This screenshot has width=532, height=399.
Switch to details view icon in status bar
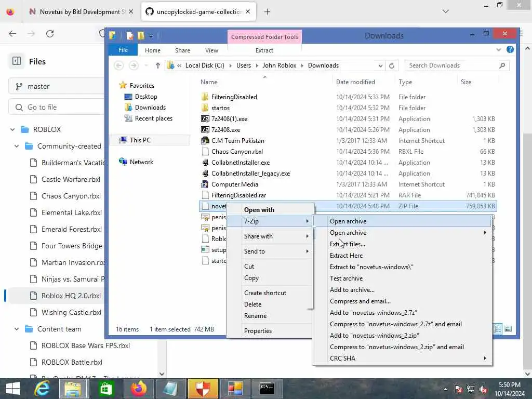tap(497, 329)
